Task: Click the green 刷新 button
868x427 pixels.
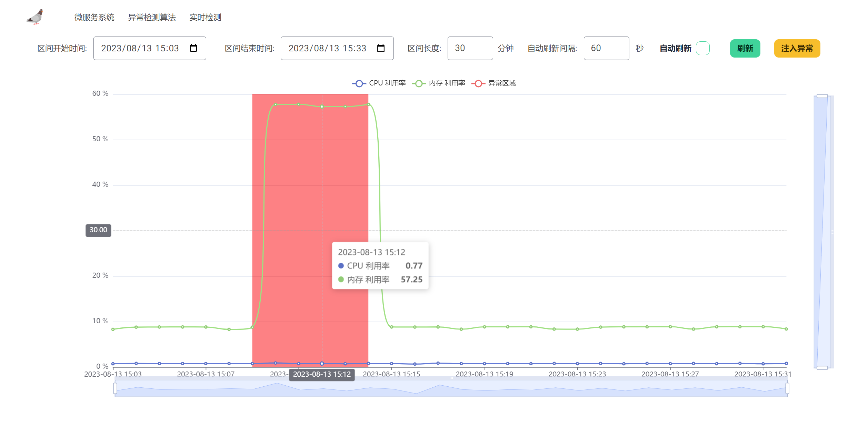Action: pos(745,48)
